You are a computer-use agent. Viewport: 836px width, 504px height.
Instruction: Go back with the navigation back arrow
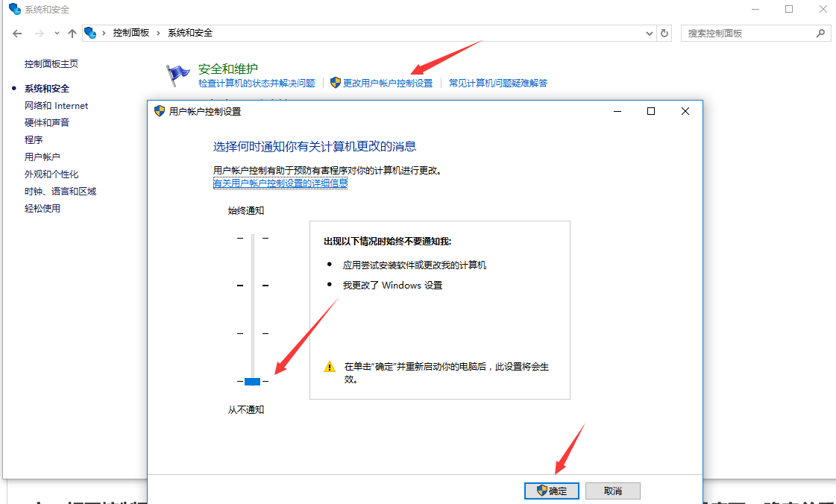[17, 34]
